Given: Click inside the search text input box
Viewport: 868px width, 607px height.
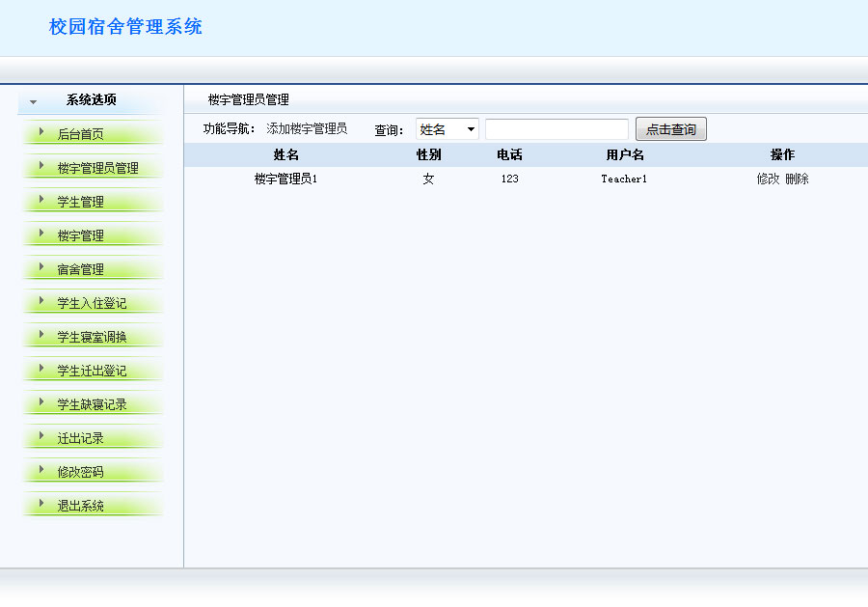Looking at the screenshot, I should click(x=556, y=128).
